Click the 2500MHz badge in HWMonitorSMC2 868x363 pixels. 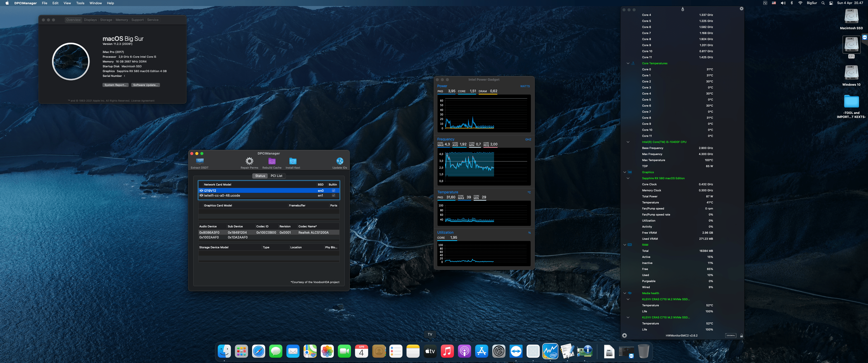coord(730,335)
